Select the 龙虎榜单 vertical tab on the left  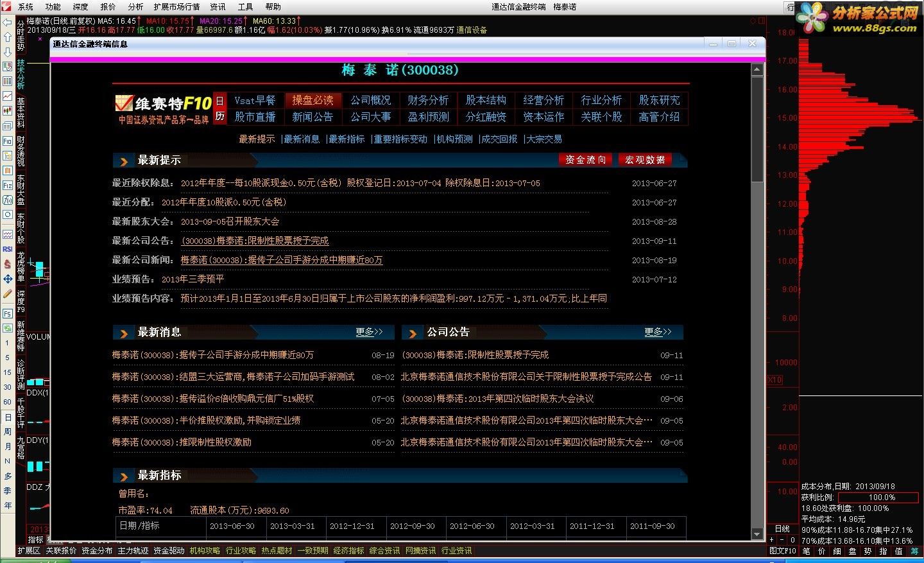[21, 267]
